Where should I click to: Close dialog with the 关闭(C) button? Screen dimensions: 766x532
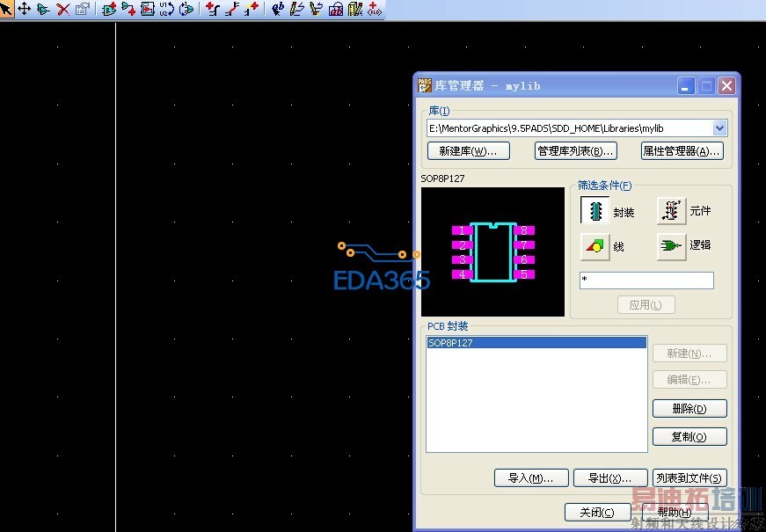tap(597, 513)
